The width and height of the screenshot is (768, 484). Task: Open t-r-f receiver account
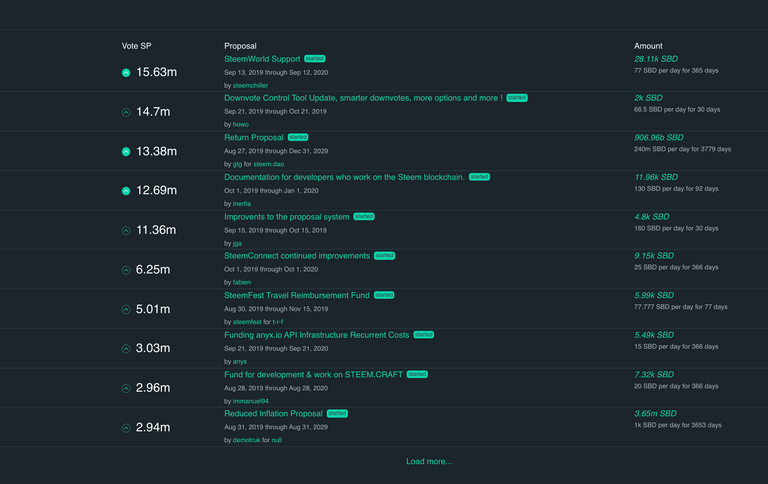pos(278,322)
